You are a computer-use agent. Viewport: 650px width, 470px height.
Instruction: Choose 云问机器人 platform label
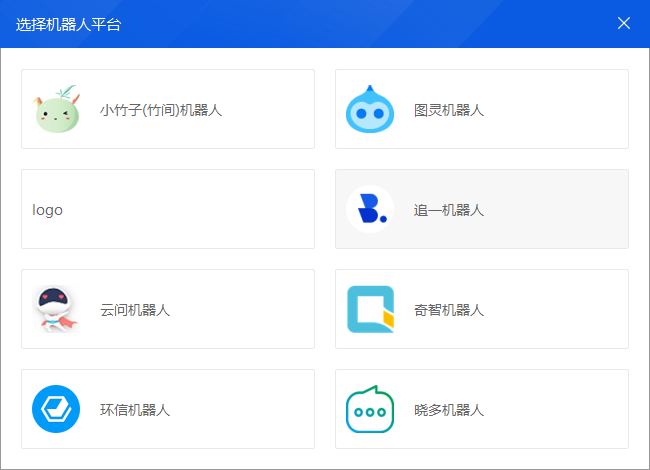pos(135,310)
